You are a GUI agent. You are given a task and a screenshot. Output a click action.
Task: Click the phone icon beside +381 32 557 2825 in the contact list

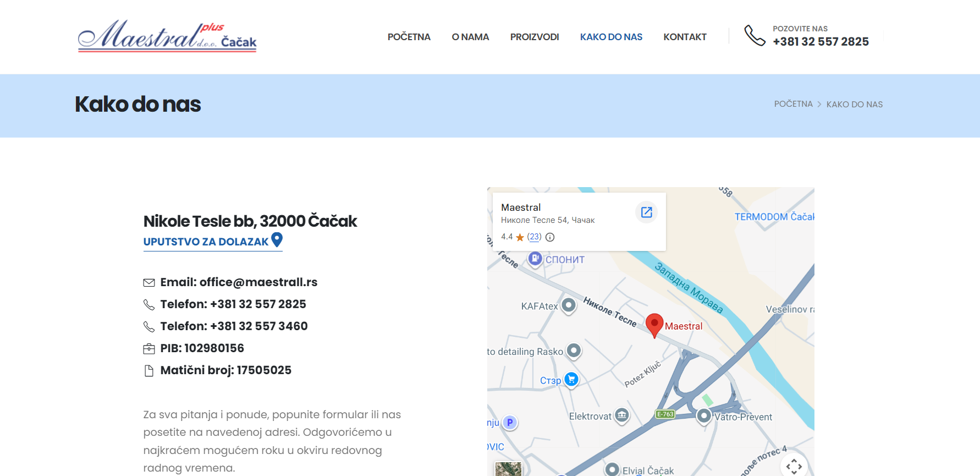coord(149,304)
